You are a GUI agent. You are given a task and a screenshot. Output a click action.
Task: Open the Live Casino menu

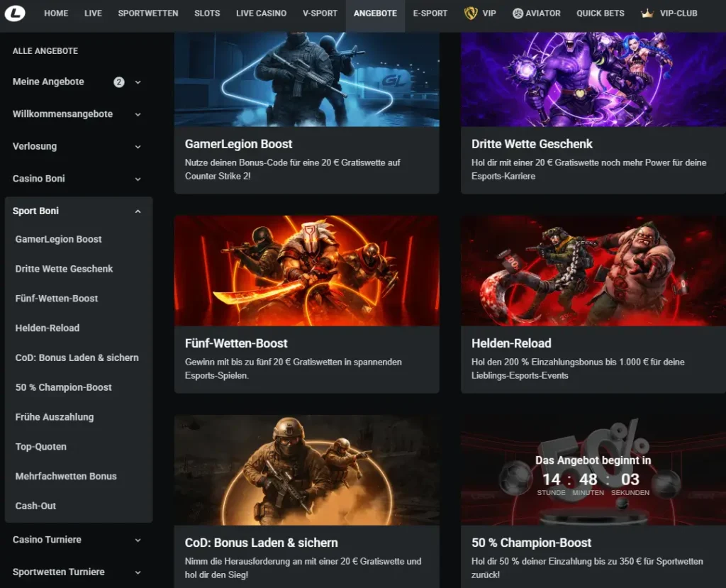coord(261,13)
